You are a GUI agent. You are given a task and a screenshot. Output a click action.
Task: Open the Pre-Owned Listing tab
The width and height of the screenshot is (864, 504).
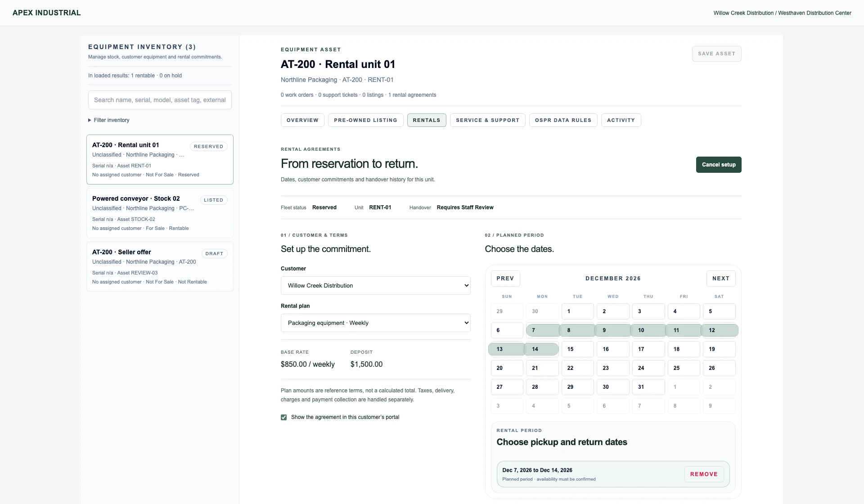click(x=365, y=120)
